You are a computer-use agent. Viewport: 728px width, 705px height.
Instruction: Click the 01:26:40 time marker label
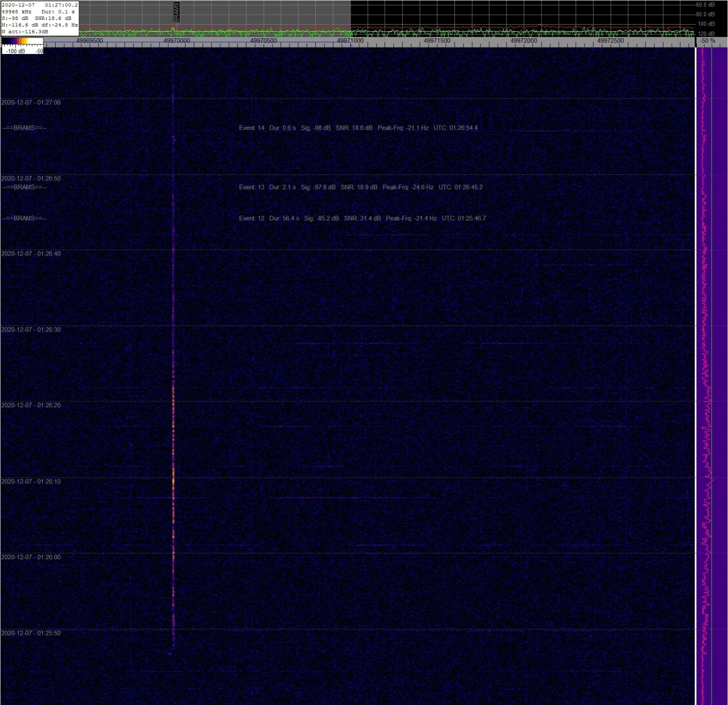click(x=31, y=254)
